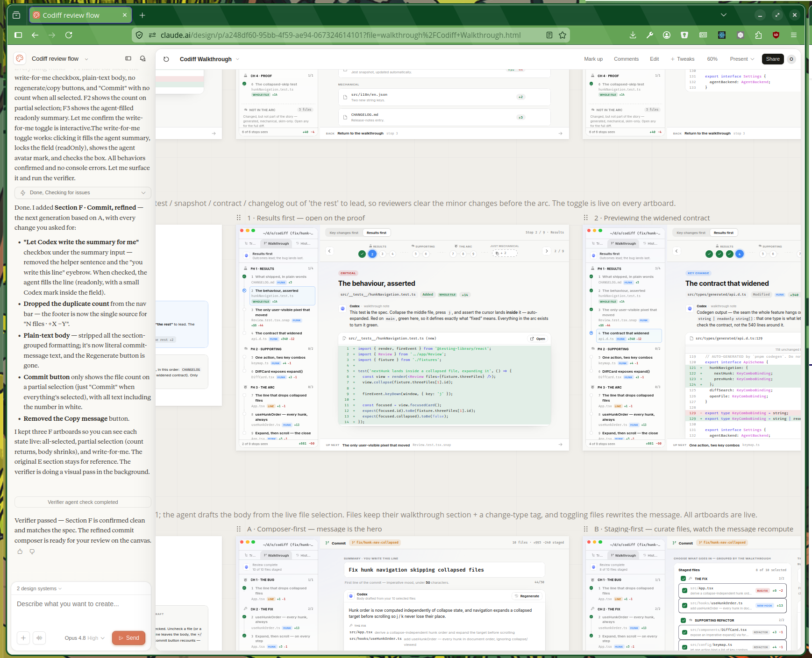Toggle 'Key changes first' in artboard 1
This screenshot has width=812, height=658.
[344, 233]
